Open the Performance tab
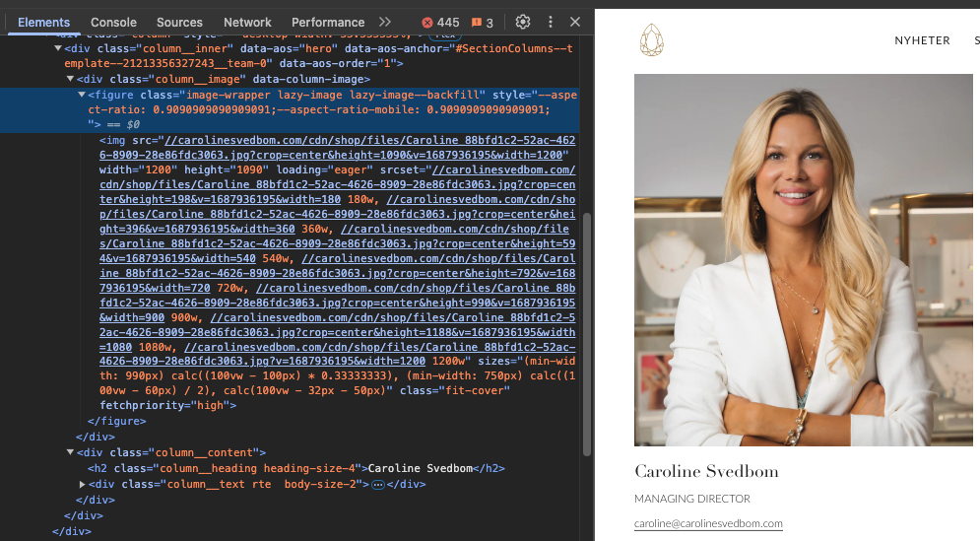 pos(328,23)
